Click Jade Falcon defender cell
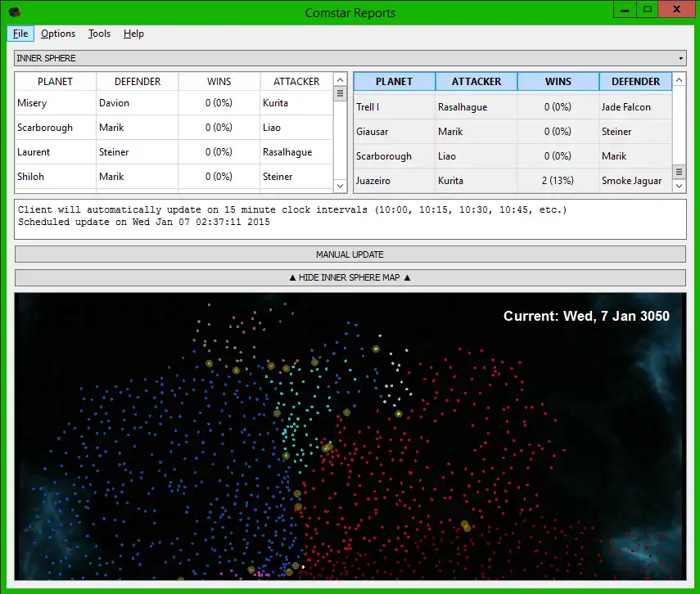Viewport: 700px width, 594px height. [635, 107]
